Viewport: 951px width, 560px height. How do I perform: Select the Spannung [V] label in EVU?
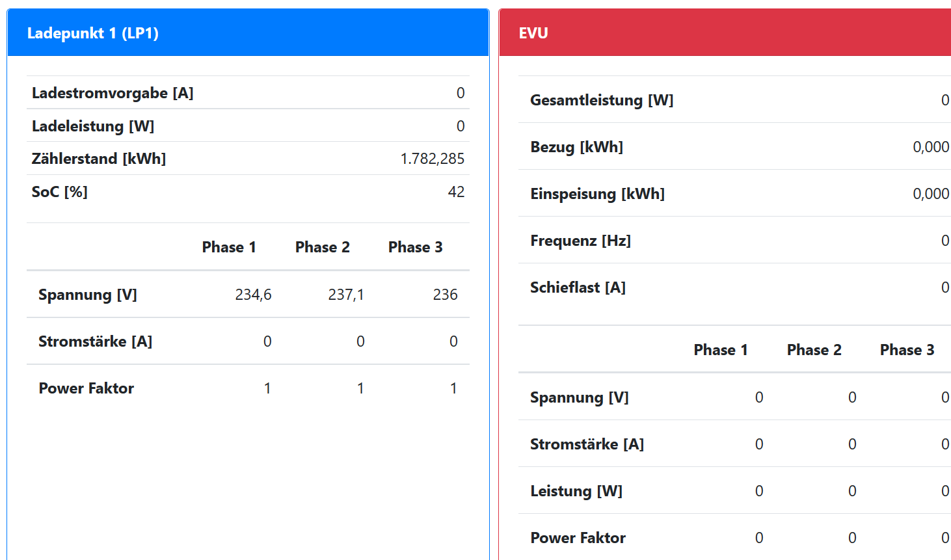[579, 397]
